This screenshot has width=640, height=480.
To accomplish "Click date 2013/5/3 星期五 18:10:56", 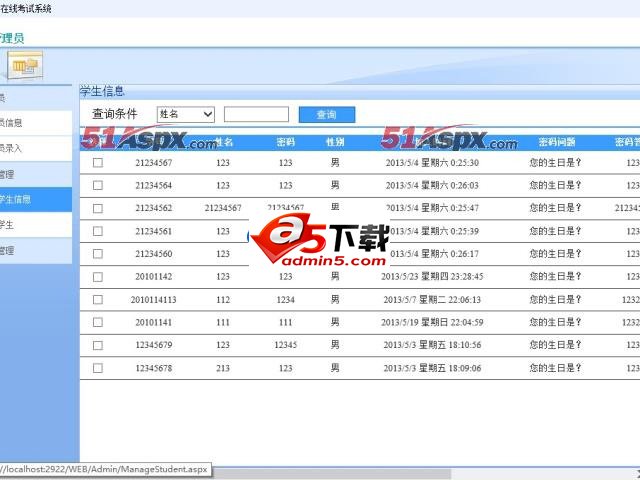I will tap(432, 345).
